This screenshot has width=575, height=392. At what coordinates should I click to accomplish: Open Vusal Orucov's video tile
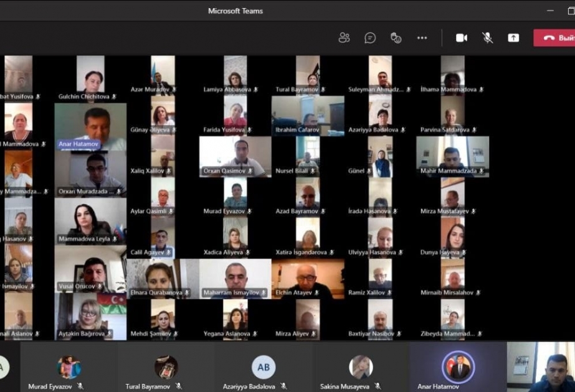tap(90, 269)
